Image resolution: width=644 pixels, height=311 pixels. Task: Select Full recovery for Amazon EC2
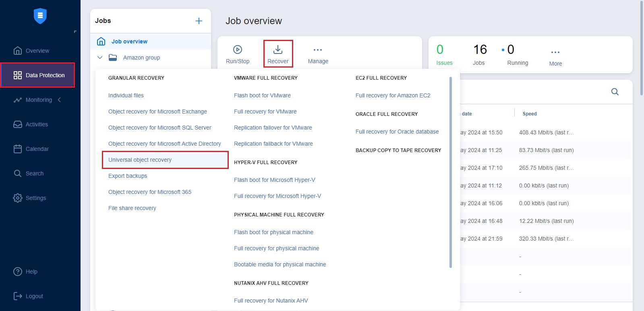[x=393, y=95]
